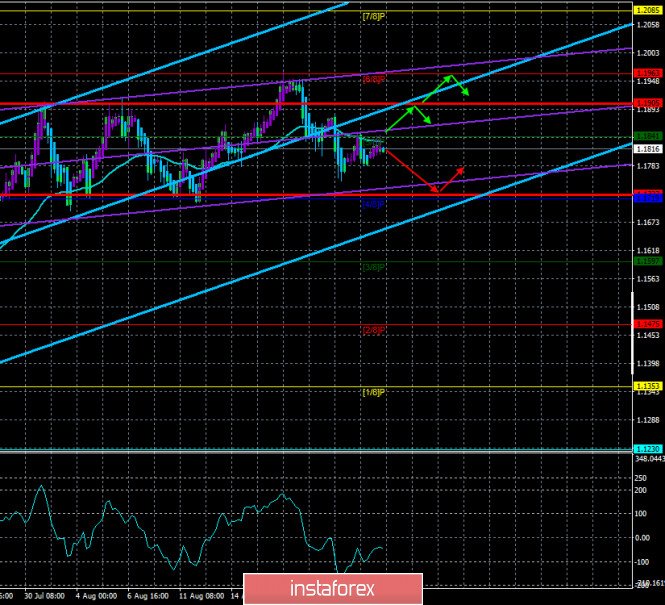The height and width of the screenshot is (605, 665).
Task: Select the [2/8]P Murray level label
Action: point(374,330)
